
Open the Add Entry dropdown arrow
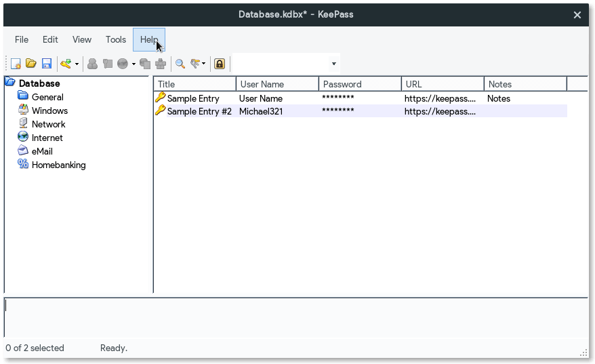pyautogui.click(x=77, y=64)
